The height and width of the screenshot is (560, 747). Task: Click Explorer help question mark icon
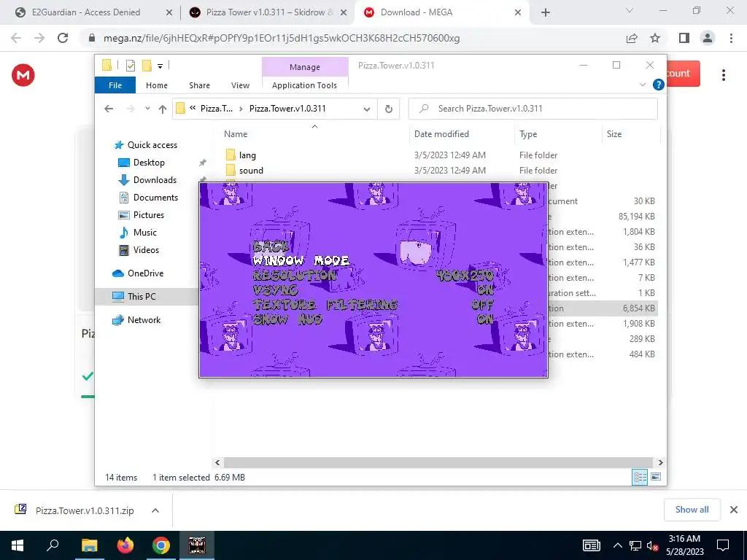point(659,85)
